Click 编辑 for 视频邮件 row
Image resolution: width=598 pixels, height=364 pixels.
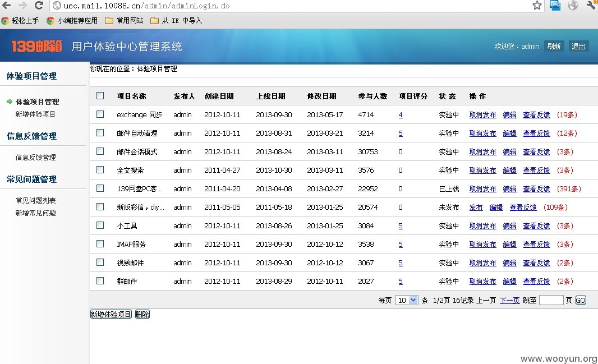tap(509, 263)
